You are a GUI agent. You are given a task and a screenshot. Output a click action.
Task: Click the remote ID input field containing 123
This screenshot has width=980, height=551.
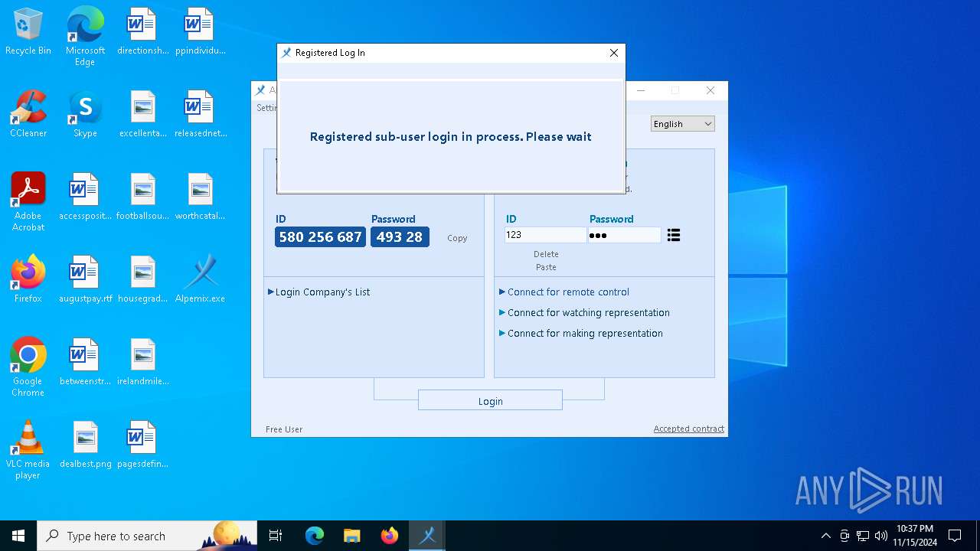tap(545, 235)
